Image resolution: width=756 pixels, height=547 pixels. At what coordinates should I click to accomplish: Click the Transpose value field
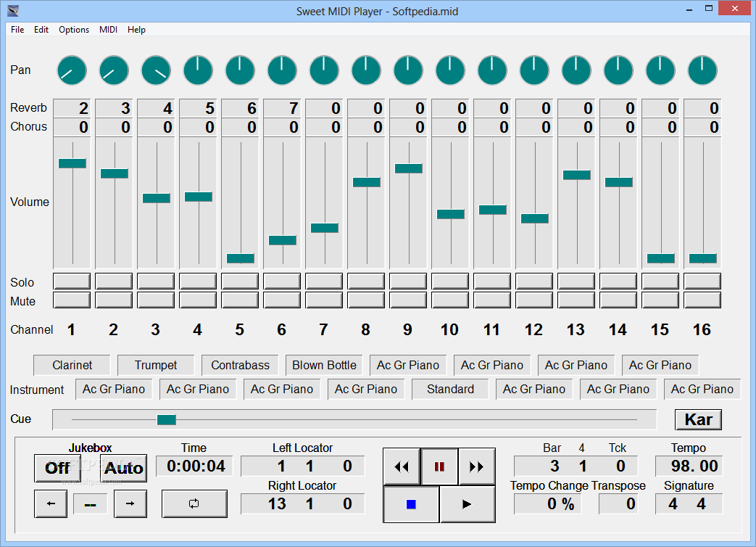point(618,504)
